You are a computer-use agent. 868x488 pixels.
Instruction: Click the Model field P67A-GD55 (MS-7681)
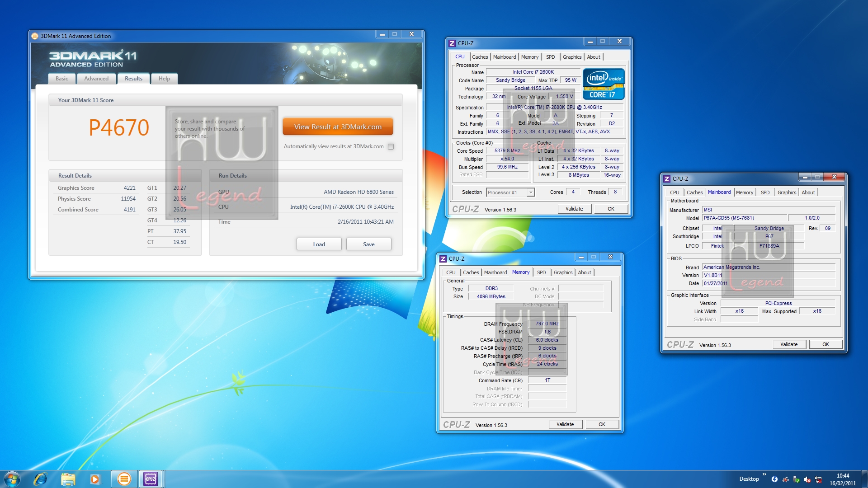click(745, 218)
